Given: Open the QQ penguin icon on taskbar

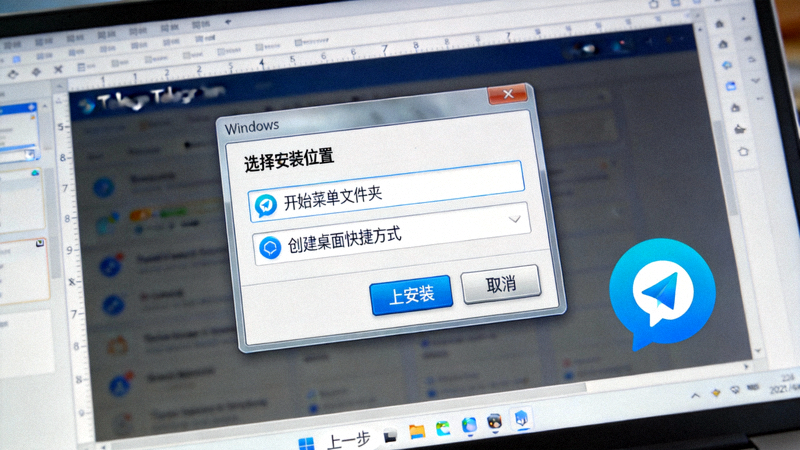Looking at the screenshot, I should [494, 422].
